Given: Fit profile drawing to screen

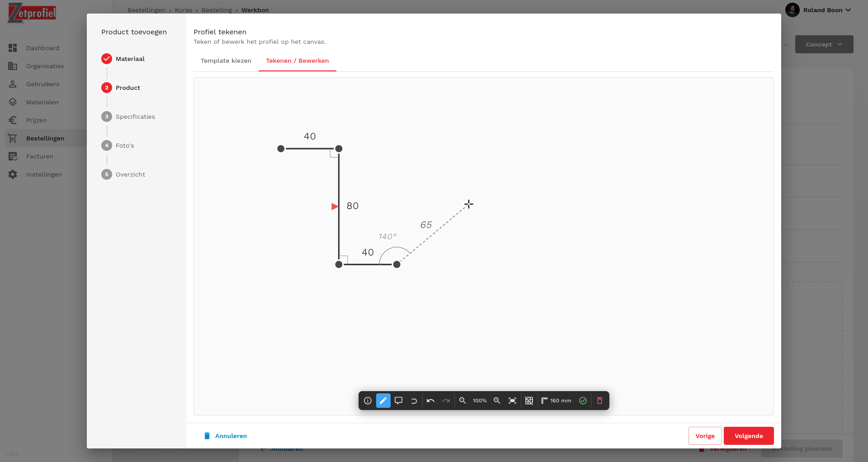Looking at the screenshot, I should (512, 401).
